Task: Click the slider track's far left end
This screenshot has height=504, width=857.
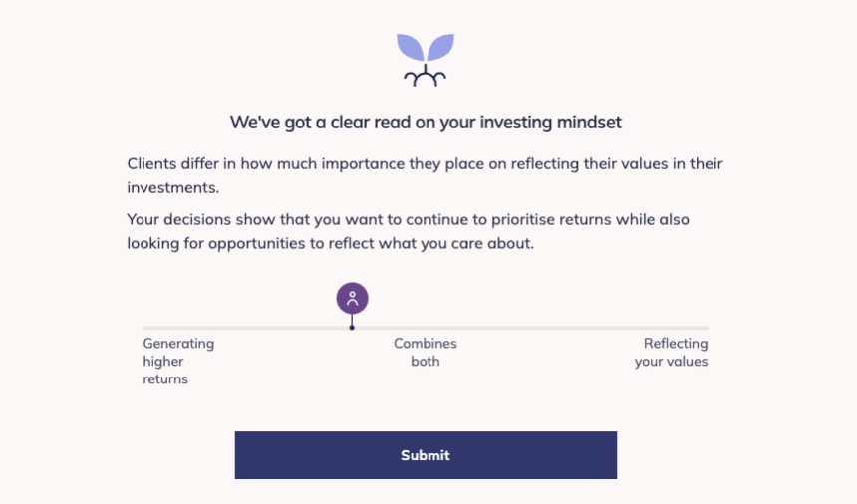Action: point(147,328)
